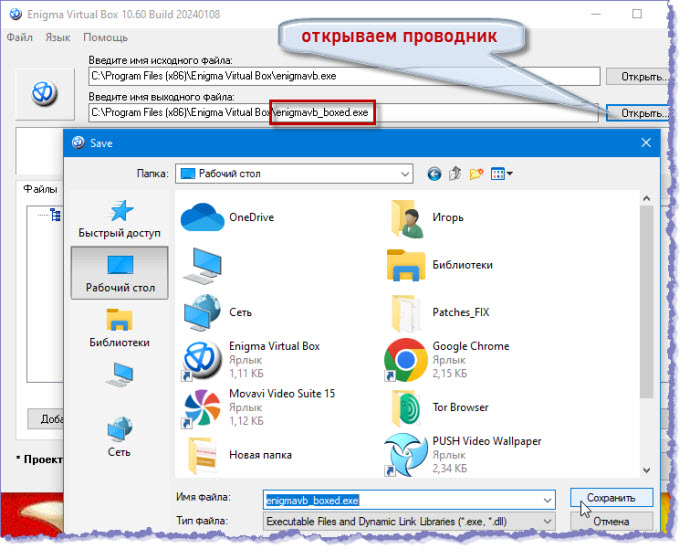690x554 pixels.
Task: Open the OneDrive item
Action: pyautogui.click(x=228, y=217)
